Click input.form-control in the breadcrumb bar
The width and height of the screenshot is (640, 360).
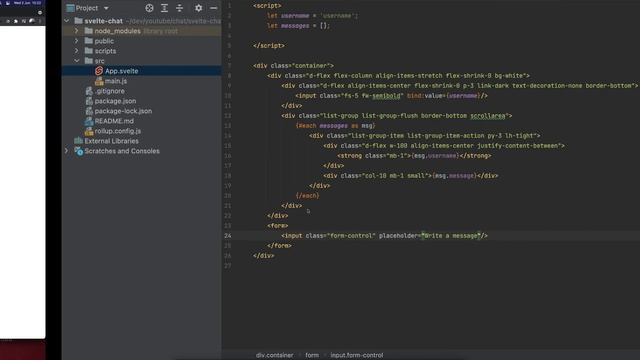[x=357, y=355]
